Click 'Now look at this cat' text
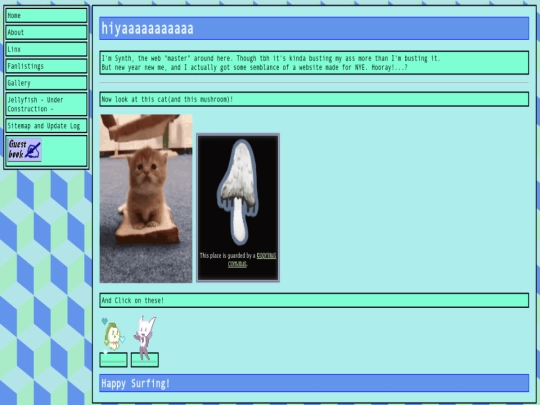Viewport: 540px width, 405px height. [167, 100]
